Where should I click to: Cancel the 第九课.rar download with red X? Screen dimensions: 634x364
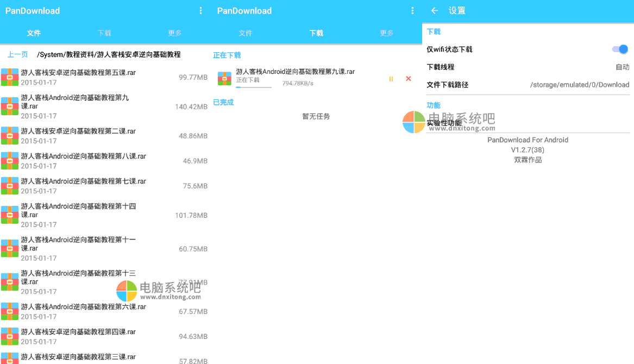tap(409, 78)
